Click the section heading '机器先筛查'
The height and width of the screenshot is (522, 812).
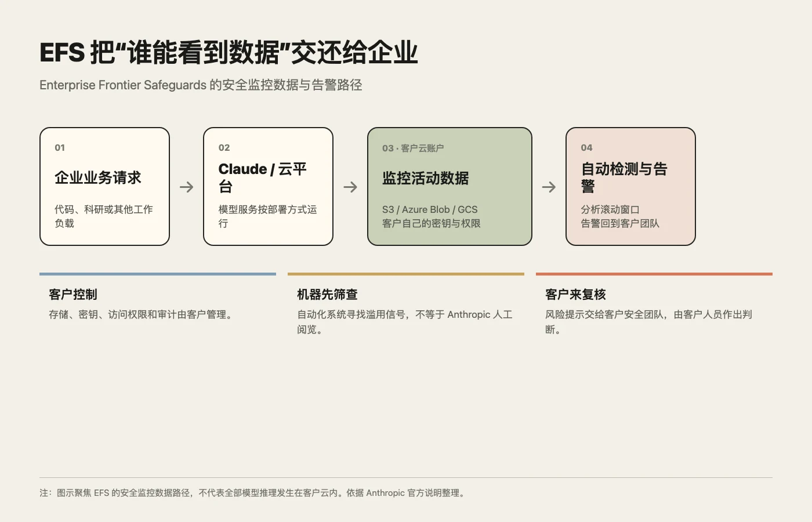(x=327, y=295)
